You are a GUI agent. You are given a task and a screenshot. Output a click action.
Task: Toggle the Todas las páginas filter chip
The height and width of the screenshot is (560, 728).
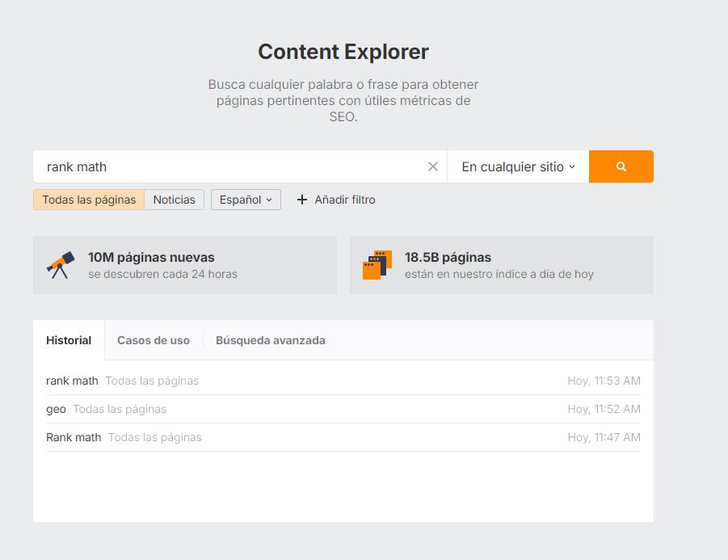[x=88, y=199]
